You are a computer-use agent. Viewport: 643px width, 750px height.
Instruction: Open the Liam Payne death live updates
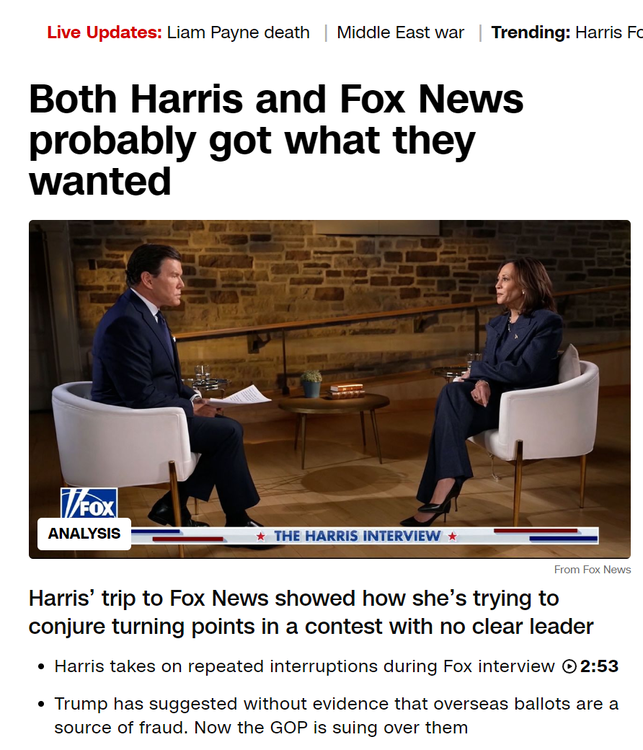tap(238, 33)
